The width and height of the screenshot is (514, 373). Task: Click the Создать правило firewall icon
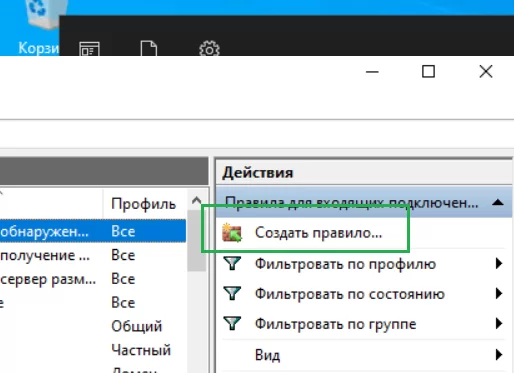[x=232, y=232]
